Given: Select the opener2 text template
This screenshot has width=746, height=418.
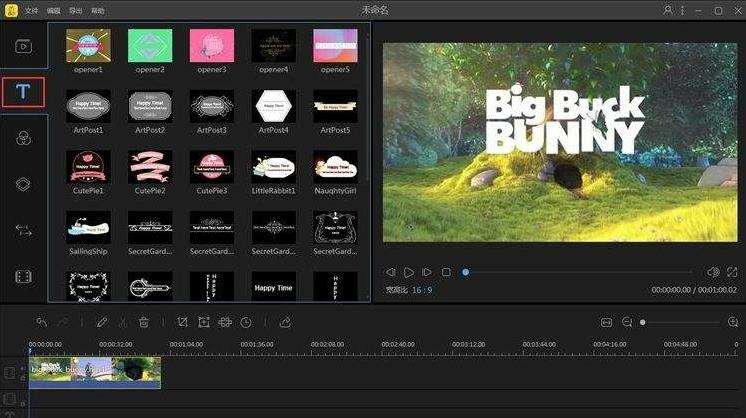Looking at the screenshot, I should tap(150, 46).
